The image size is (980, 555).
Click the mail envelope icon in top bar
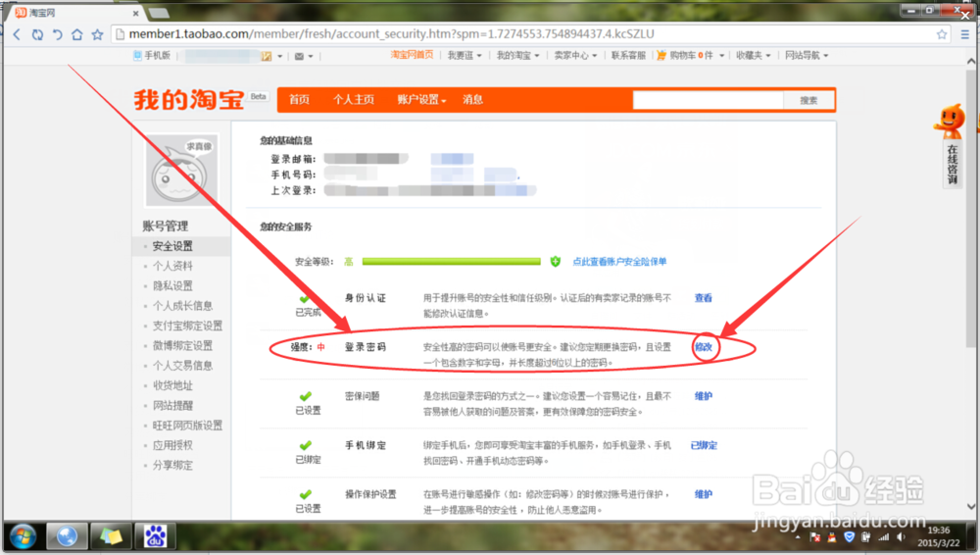(x=299, y=56)
